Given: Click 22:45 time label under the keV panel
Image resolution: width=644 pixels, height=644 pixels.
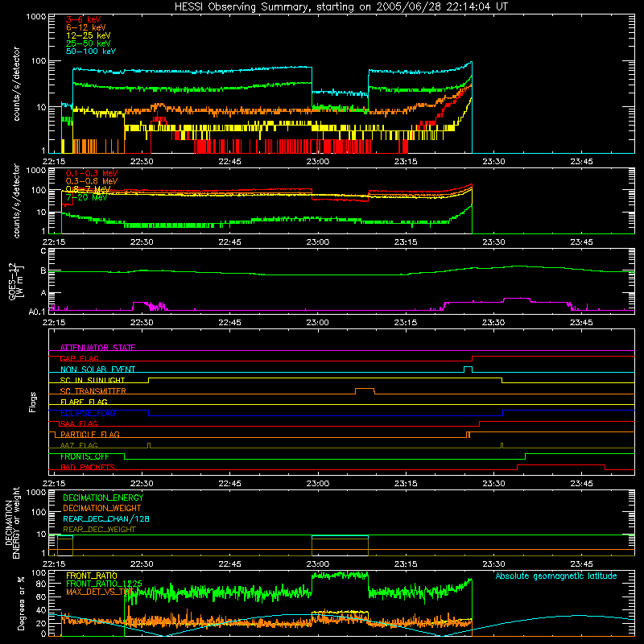Looking at the screenshot, I should click(229, 162).
